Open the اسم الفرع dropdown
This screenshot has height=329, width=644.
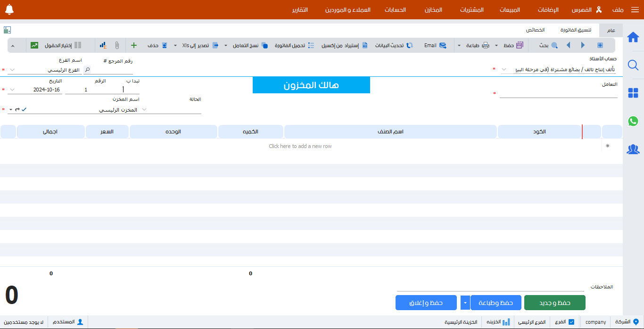click(12, 70)
